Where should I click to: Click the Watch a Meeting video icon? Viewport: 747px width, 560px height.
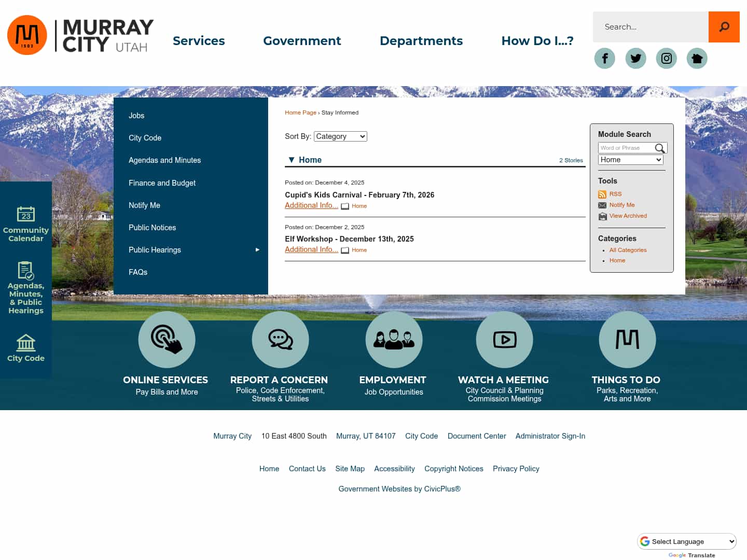(504, 339)
